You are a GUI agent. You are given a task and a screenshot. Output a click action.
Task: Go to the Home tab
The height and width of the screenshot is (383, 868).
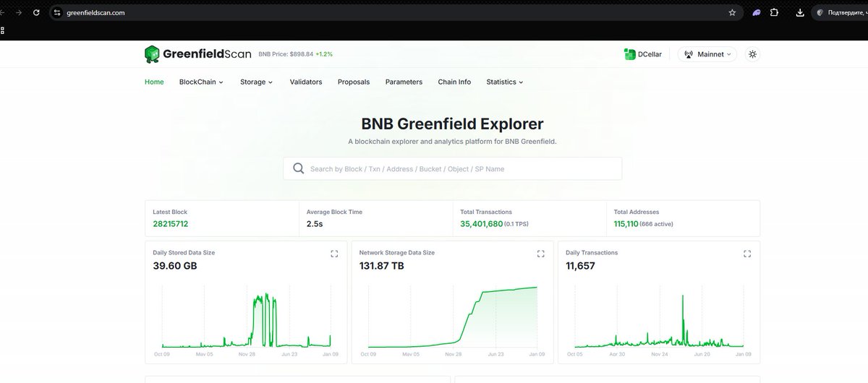(154, 82)
